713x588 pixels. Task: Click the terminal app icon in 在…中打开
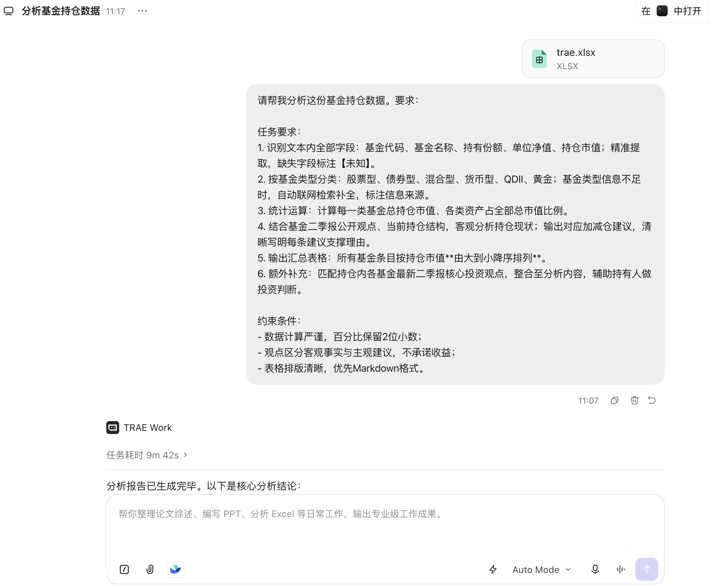coord(662,11)
